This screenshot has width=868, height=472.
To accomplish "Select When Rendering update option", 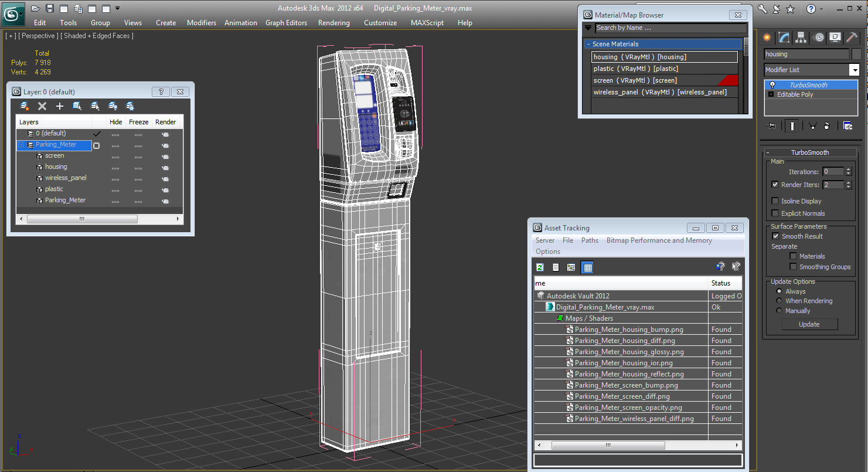I will tap(779, 301).
